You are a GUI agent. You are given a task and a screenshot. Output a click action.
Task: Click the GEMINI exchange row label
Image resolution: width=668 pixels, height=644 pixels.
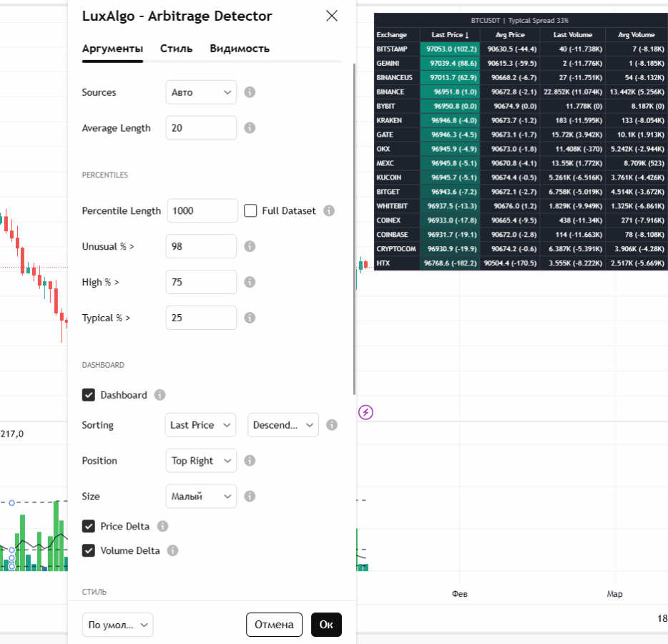point(388,64)
